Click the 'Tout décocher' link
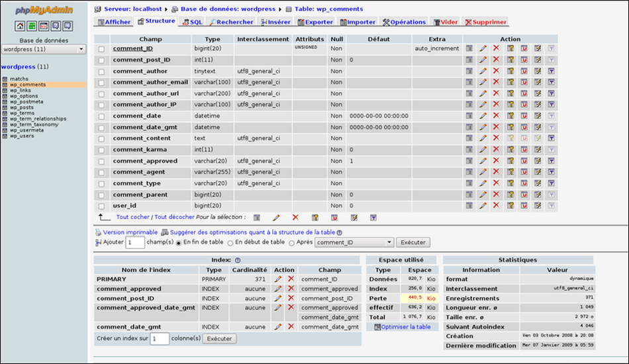 point(175,217)
